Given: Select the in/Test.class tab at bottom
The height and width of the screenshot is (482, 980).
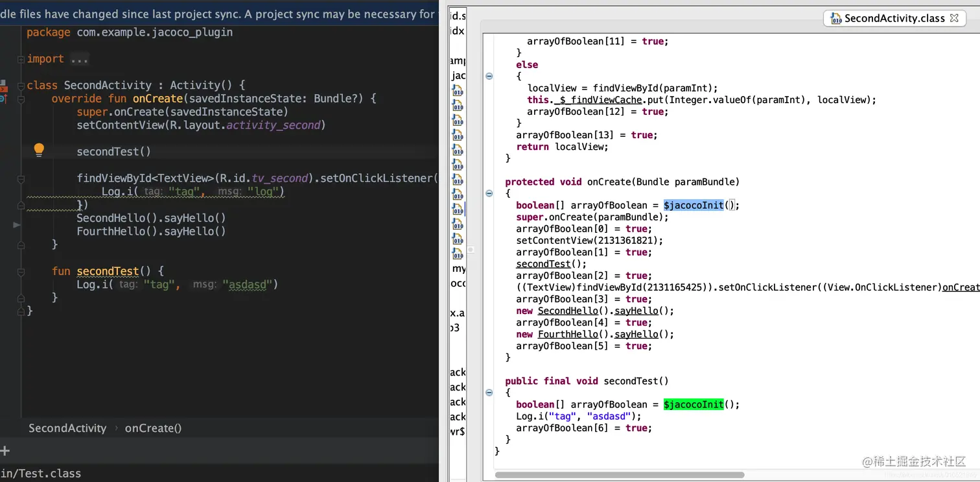Looking at the screenshot, I should [41, 473].
